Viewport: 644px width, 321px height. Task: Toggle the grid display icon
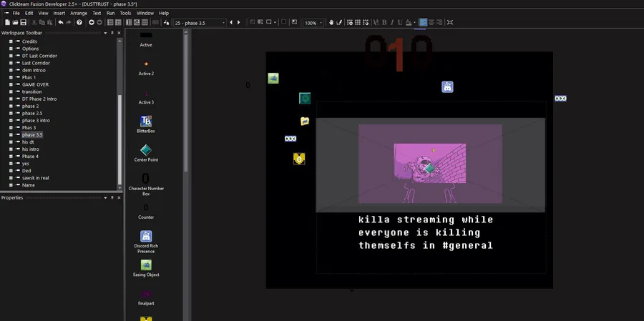point(358,23)
